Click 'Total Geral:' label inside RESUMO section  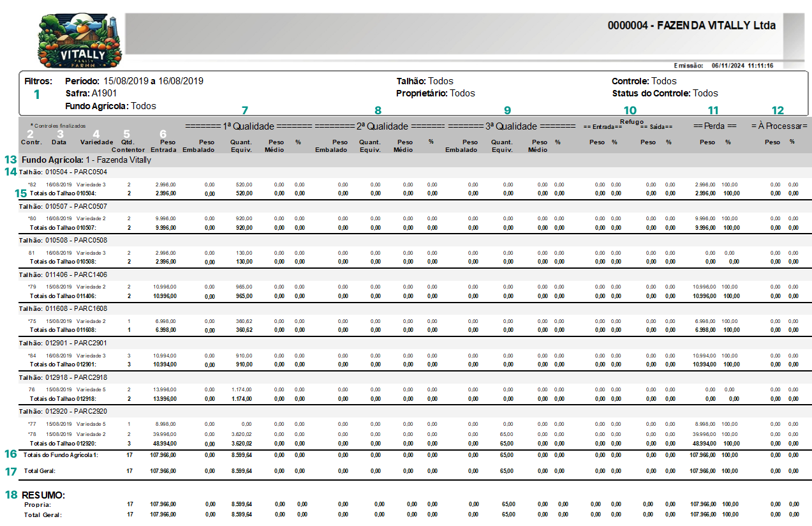(43, 515)
